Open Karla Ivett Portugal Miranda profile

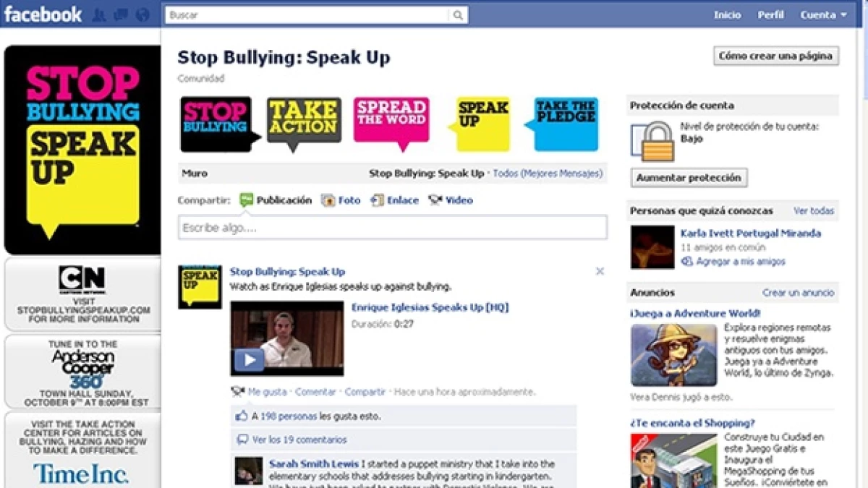pos(751,234)
